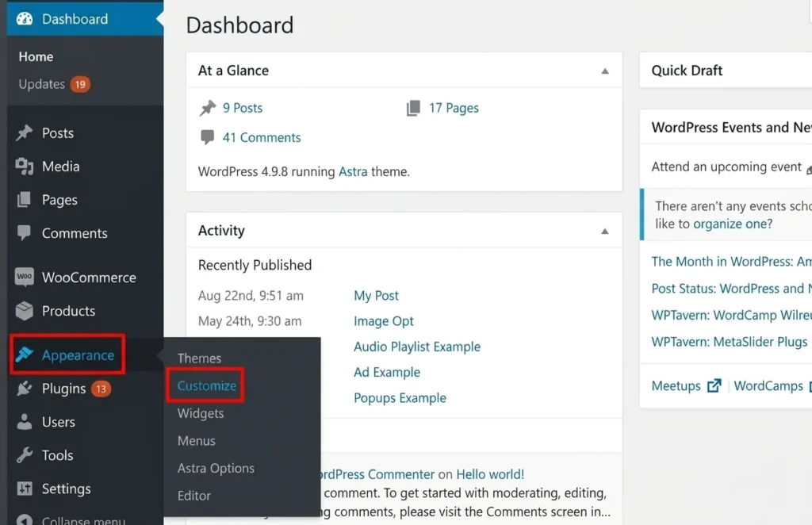The image size is (812, 525).
Task: Click the Updates count badge 19
Action: tap(80, 84)
